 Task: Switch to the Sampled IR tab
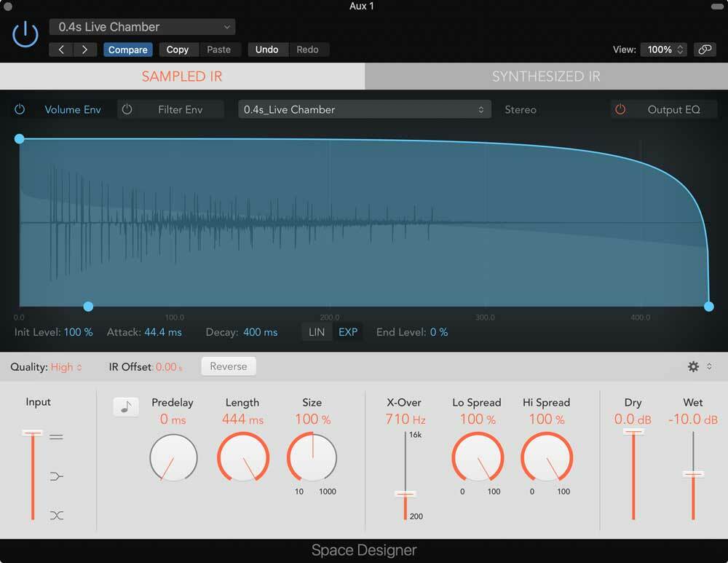(x=182, y=76)
